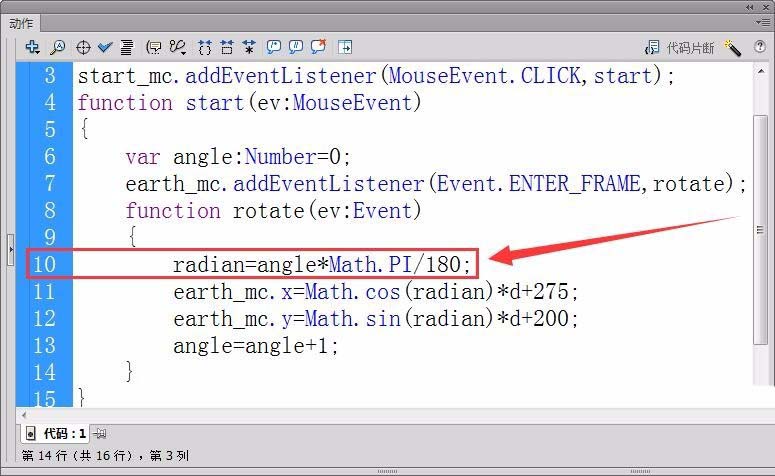
Task: Click the earth_mc.addEventListener code line
Action: pyautogui.click(x=435, y=184)
